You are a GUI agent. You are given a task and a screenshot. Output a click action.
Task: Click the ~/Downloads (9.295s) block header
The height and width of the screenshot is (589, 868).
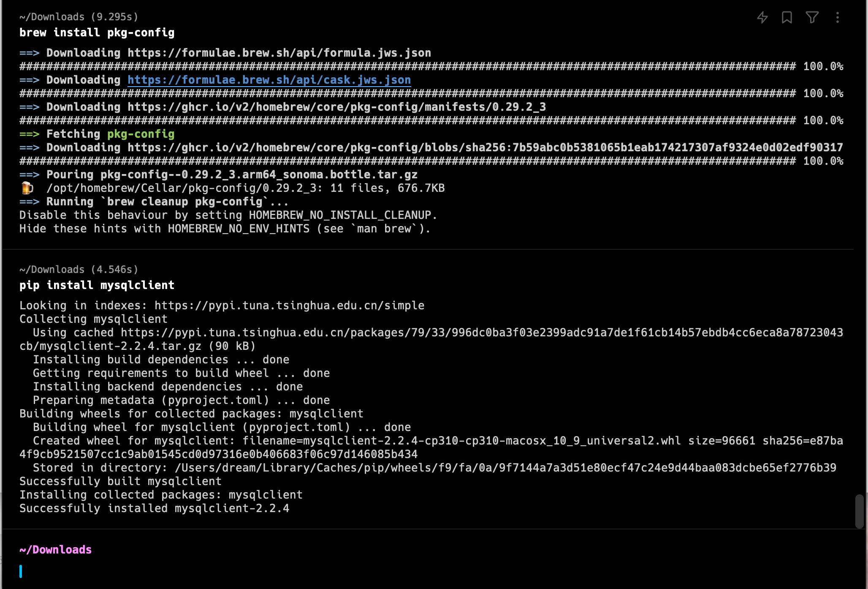79,17
